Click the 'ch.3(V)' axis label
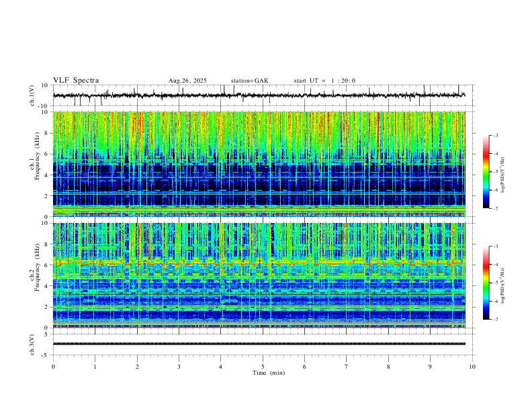 pos(32,345)
